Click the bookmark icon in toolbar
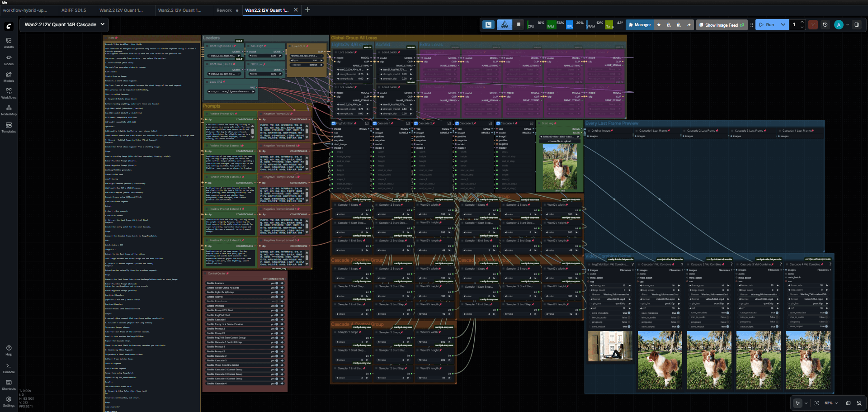The image size is (868, 412). click(x=519, y=25)
